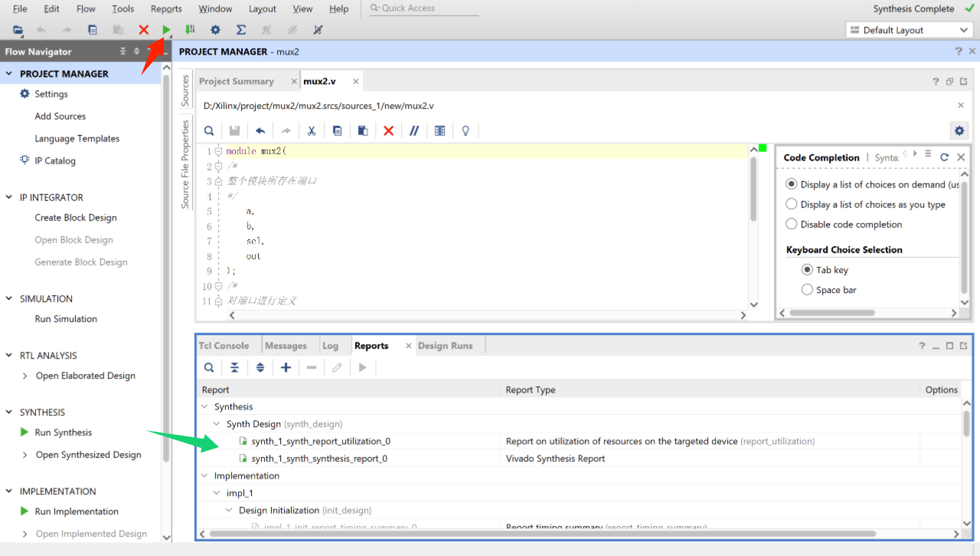This screenshot has height=556, width=980.
Task: Open the Reports menu
Action: point(166,8)
